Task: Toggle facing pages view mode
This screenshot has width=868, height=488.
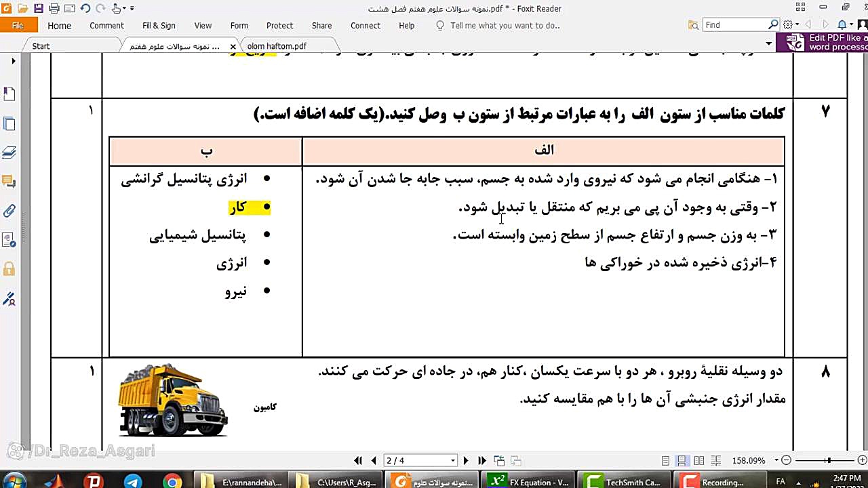Action: [698, 461]
